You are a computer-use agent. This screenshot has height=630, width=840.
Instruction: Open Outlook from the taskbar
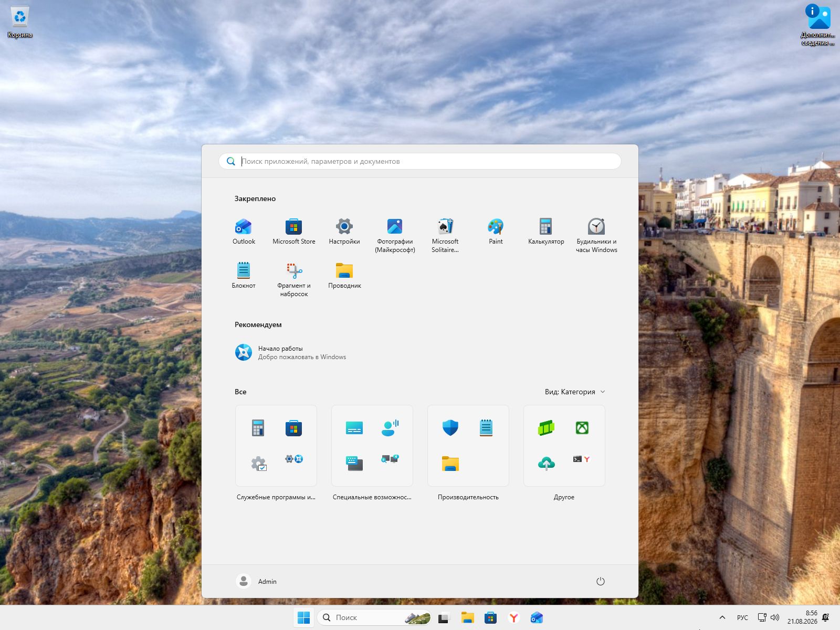(537, 617)
